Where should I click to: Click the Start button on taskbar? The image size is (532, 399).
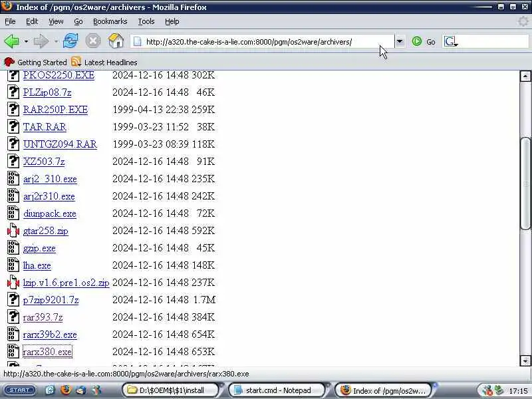pyautogui.click(x=20, y=390)
